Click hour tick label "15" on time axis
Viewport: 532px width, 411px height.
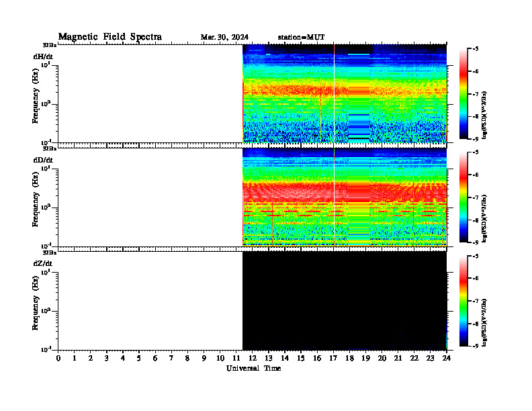(301, 359)
